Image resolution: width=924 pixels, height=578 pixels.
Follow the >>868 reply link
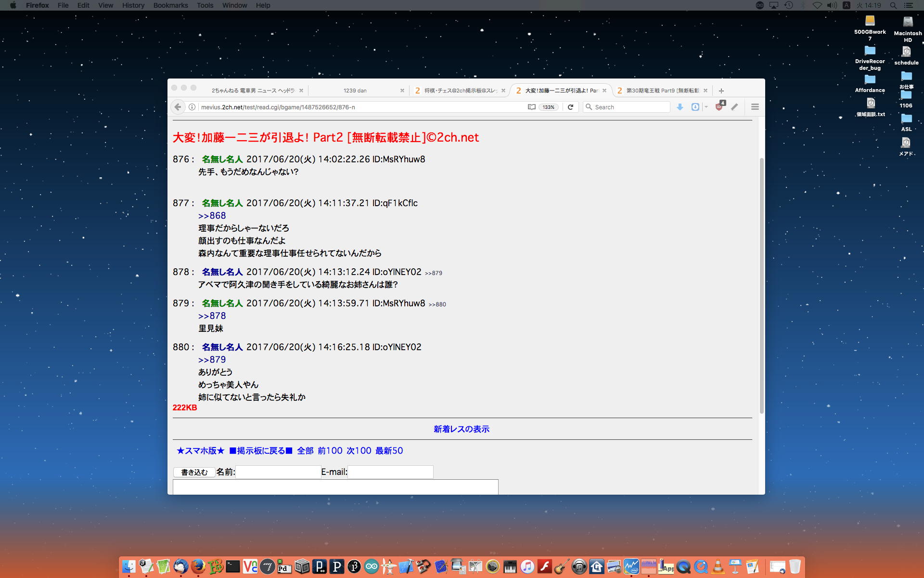(x=212, y=216)
